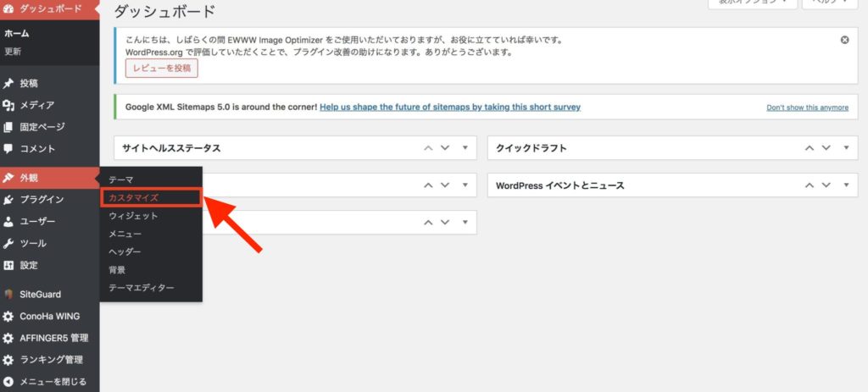Open the テーマエディター submenu item
Image resolution: width=868 pixels, height=392 pixels.
click(142, 288)
